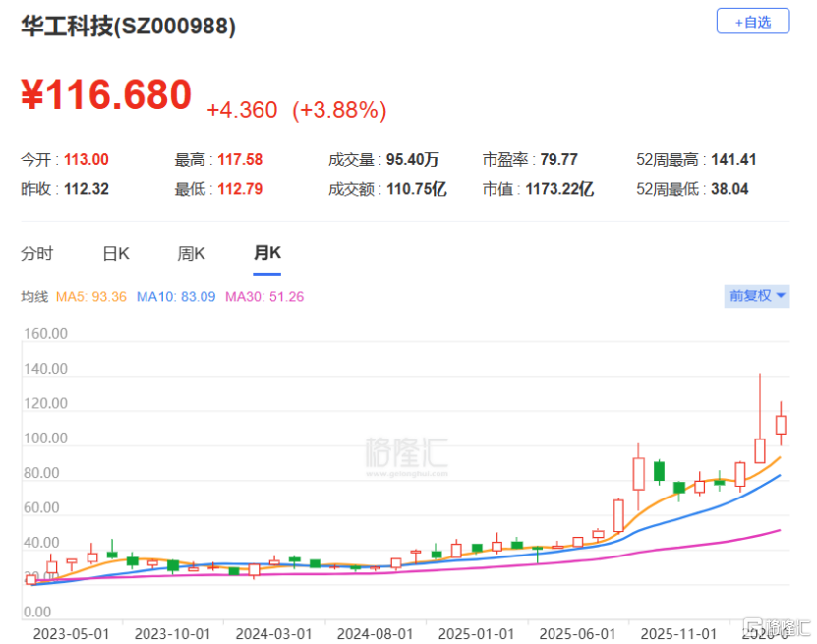Switch to the 周K weekly chart tab
The height and width of the screenshot is (644, 817).
[191, 253]
